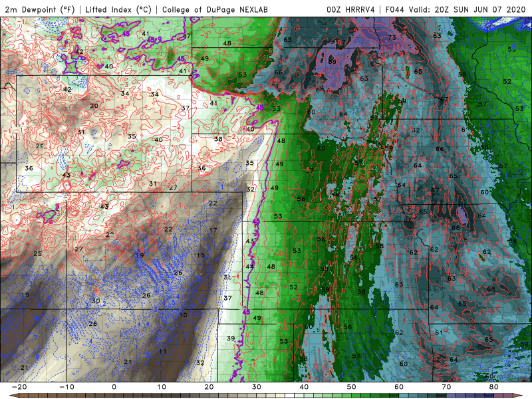Image resolution: width=532 pixels, height=399 pixels.
Task: Click the '70' label on color scale
Action: pyautogui.click(x=446, y=387)
